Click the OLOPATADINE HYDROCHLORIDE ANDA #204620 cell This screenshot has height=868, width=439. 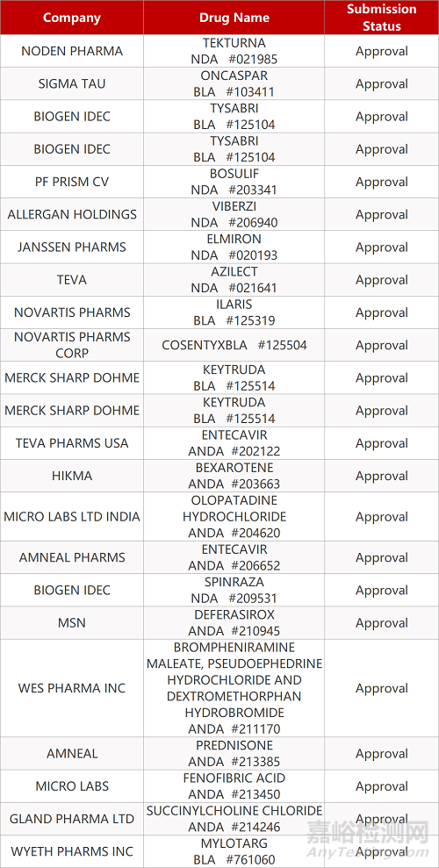click(x=234, y=516)
